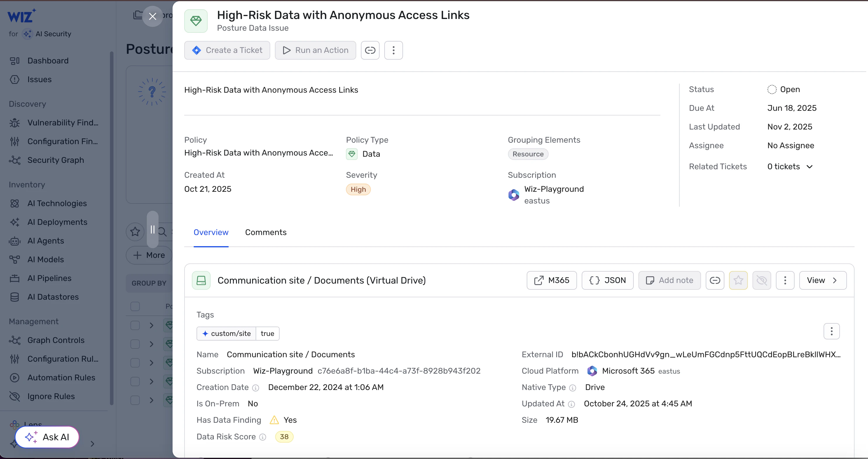Click the View chevron button on resource card

[x=822, y=280]
